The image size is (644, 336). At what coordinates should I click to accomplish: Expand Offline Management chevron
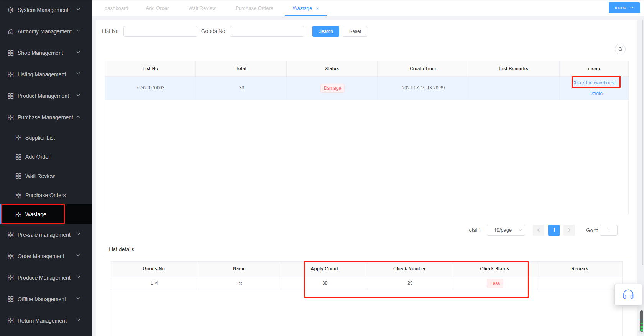pyautogui.click(x=78, y=298)
